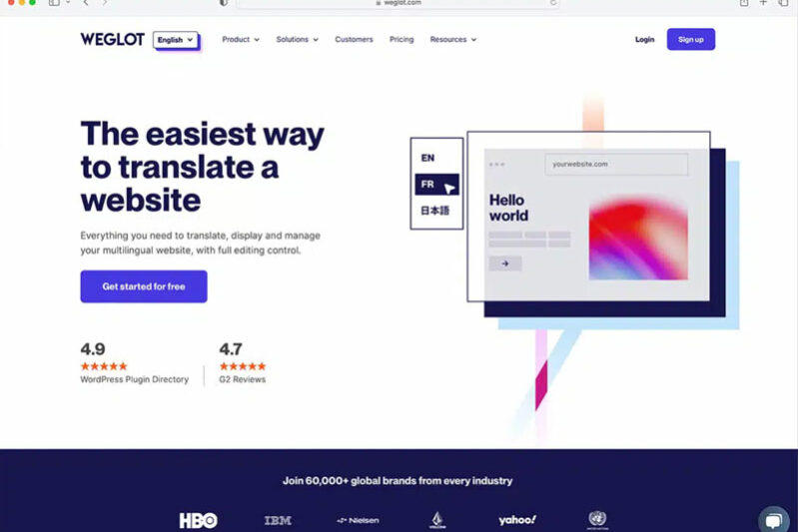Click the Sign up button

coord(690,40)
